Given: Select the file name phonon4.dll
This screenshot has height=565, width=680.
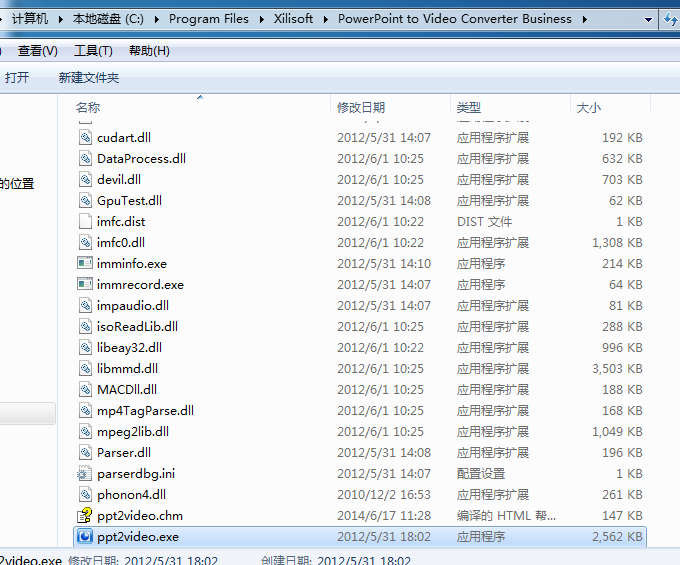Looking at the screenshot, I should pos(131,495).
